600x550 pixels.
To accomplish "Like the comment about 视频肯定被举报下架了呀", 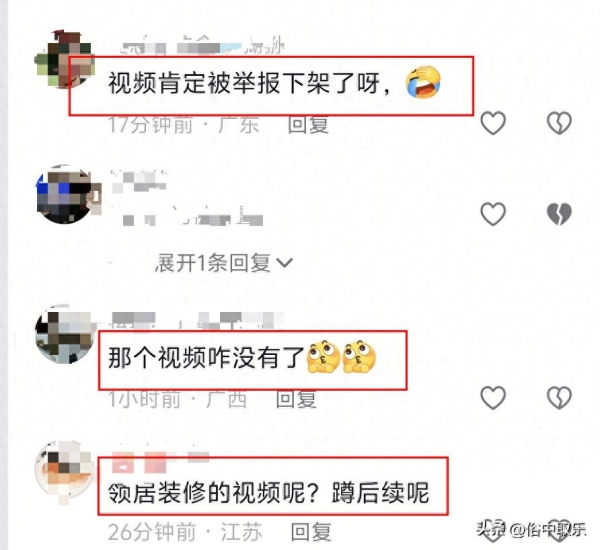I will [493, 123].
